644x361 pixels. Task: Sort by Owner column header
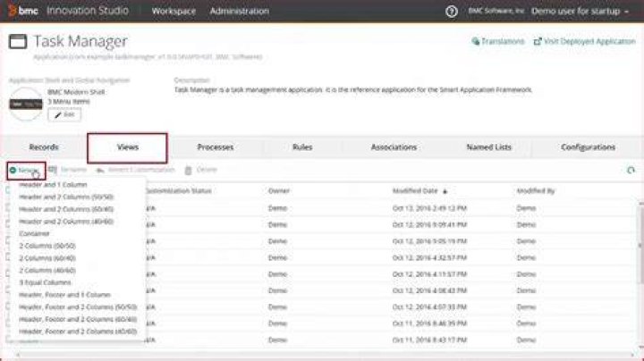279,190
